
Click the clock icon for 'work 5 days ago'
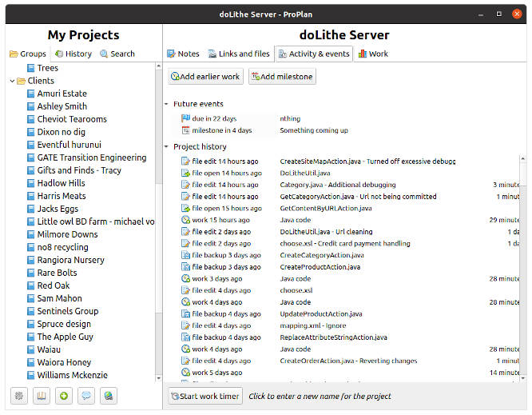(185, 373)
